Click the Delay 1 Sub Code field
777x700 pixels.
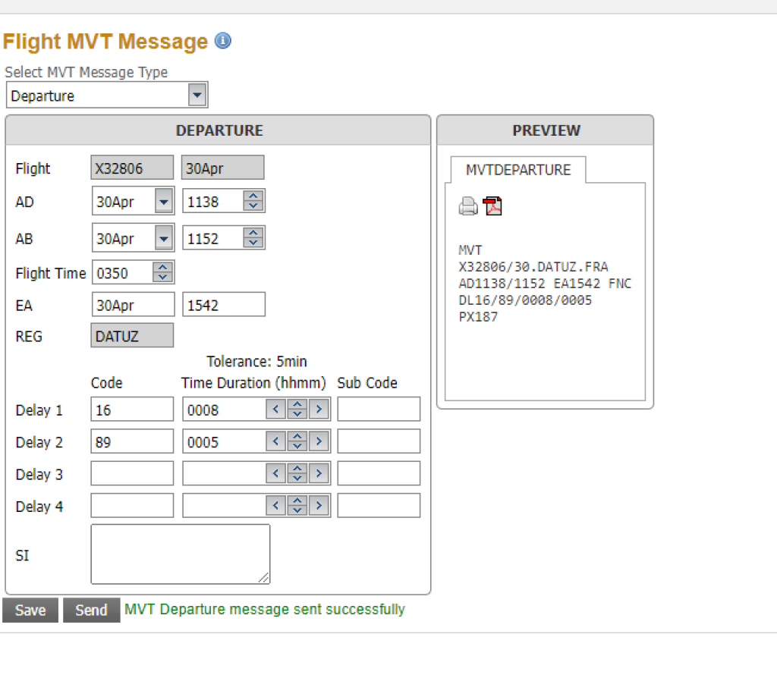click(x=379, y=410)
